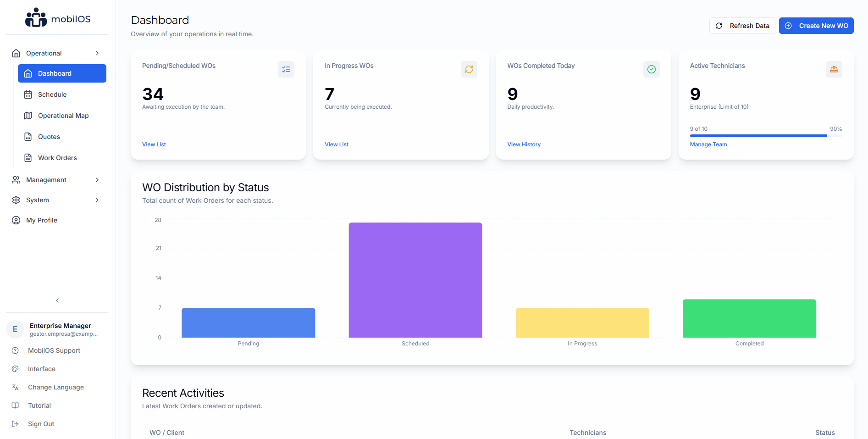
Task: Click the In Progress WOs refresh icon
Action: tap(469, 69)
